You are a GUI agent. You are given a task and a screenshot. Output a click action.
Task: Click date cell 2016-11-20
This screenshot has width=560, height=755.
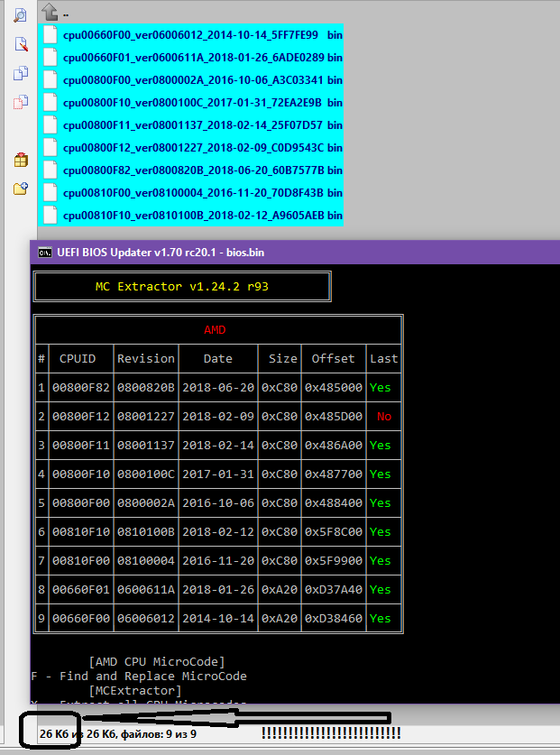tap(218, 561)
